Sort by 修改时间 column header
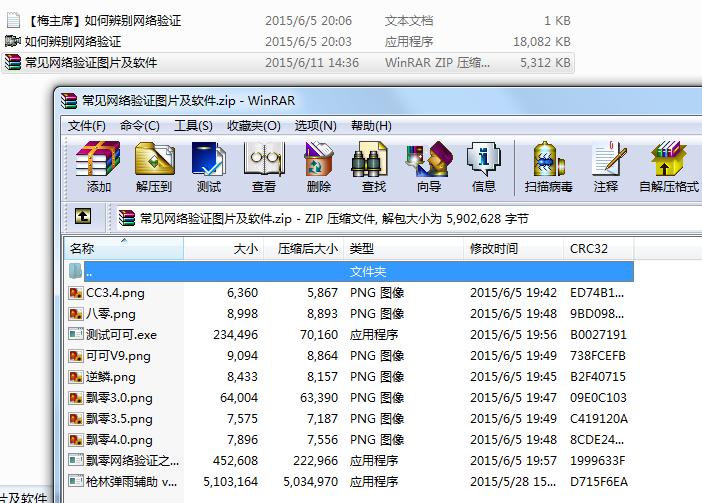The width and height of the screenshot is (702, 503). pos(514,248)
